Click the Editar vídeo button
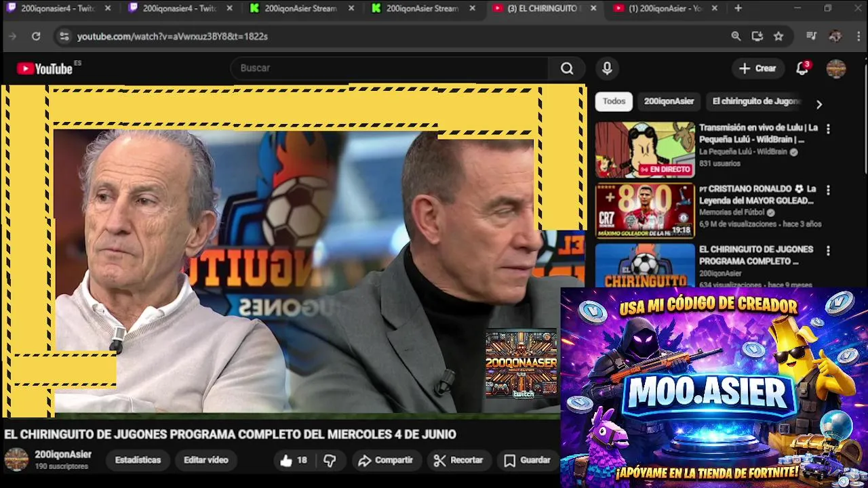This screenshot has height=488, width=868. pos(205,460)
